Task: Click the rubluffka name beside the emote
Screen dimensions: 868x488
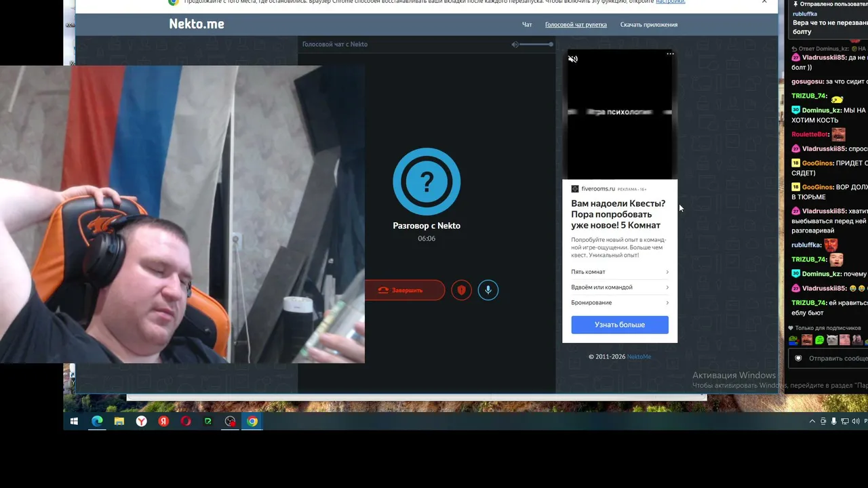Action: [806, 245]
